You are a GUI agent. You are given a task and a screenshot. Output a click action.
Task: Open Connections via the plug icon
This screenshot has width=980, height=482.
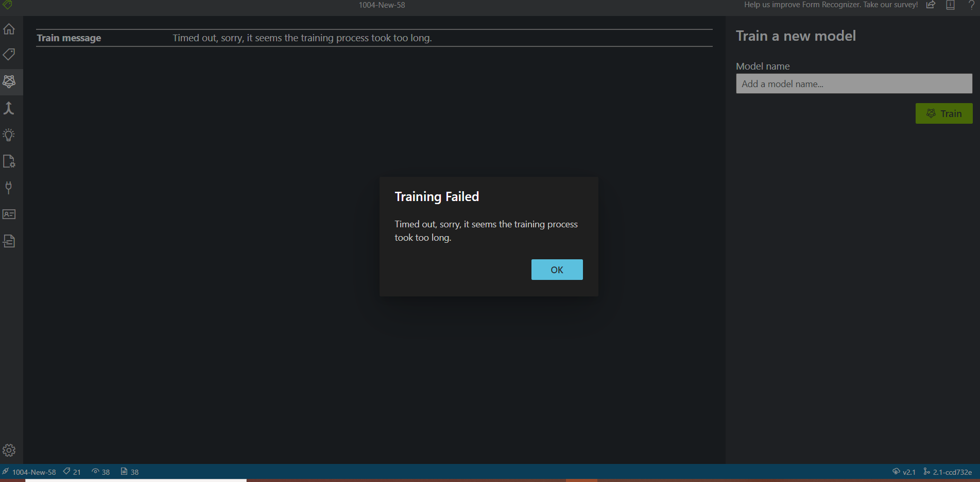[x=9, y=188]
